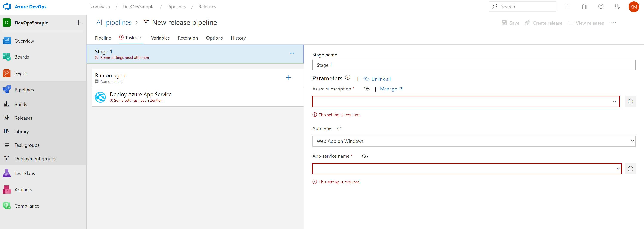This screenshot has width=644, height=229.
Task: Click the Unlink all link
Action: [x=381, y=79]
